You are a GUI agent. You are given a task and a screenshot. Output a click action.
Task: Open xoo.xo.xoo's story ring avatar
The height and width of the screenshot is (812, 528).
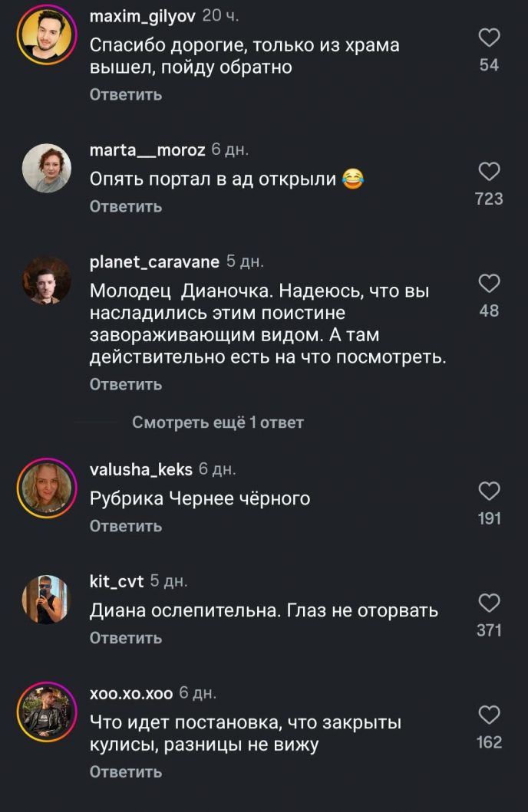[x=46, y=712]
